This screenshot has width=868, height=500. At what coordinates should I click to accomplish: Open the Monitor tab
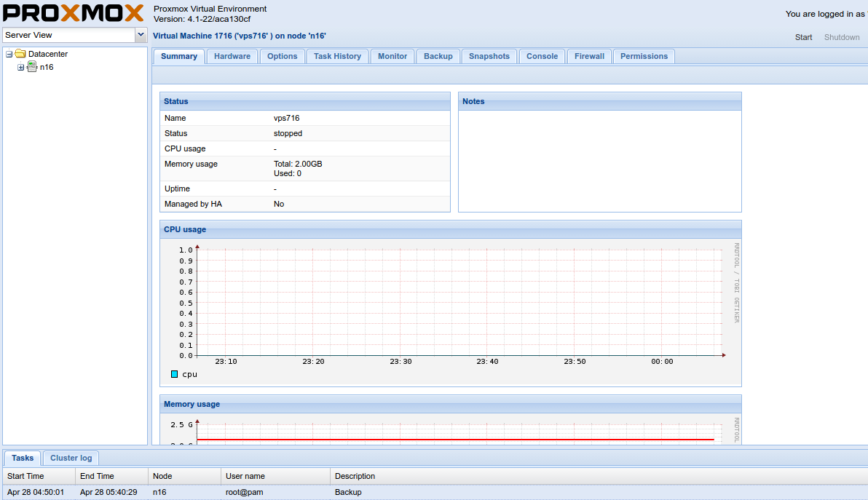click(392, 56)
